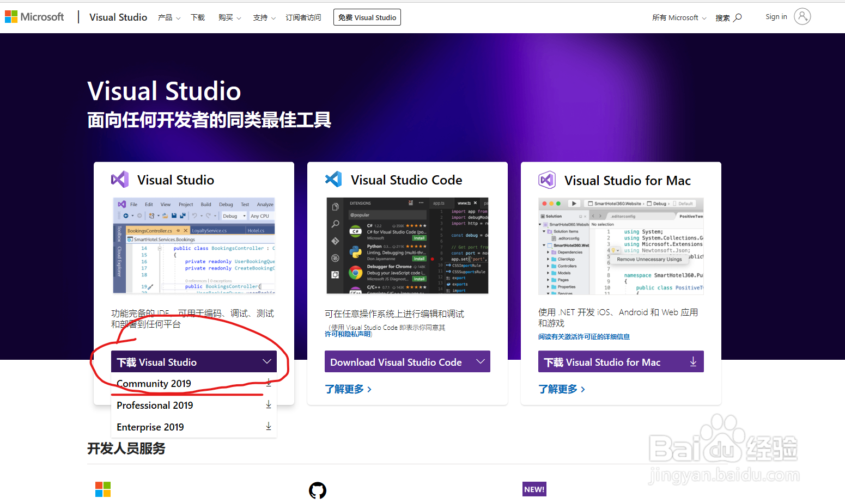Click the Microsoft logo in the header
Screen dimensions: 845x504
[34, 17]
